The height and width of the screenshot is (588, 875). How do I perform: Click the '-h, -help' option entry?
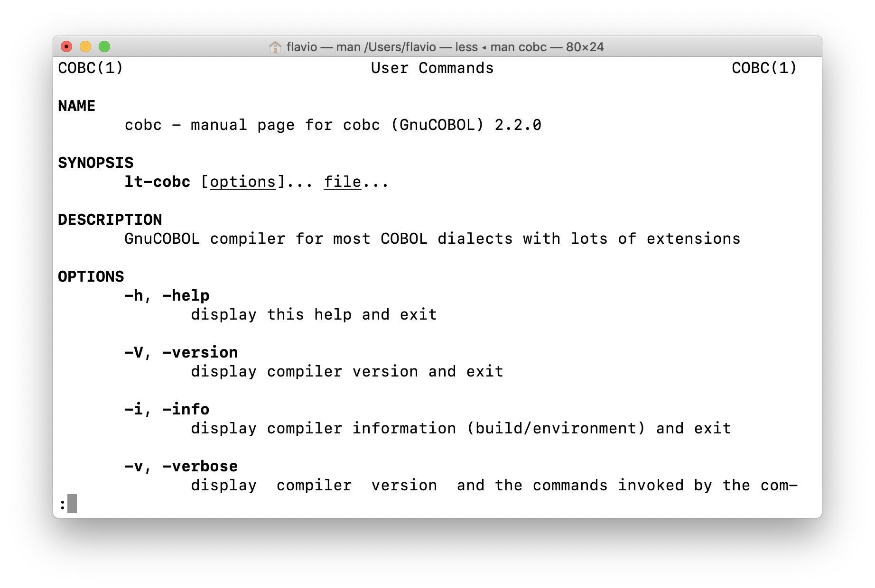pyautogui.click(x=167, y=296)
